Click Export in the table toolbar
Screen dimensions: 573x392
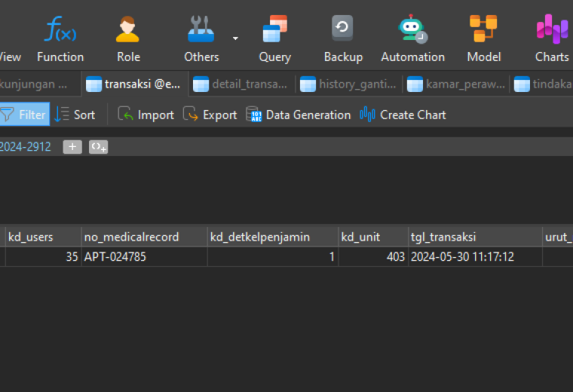(210, 115)
